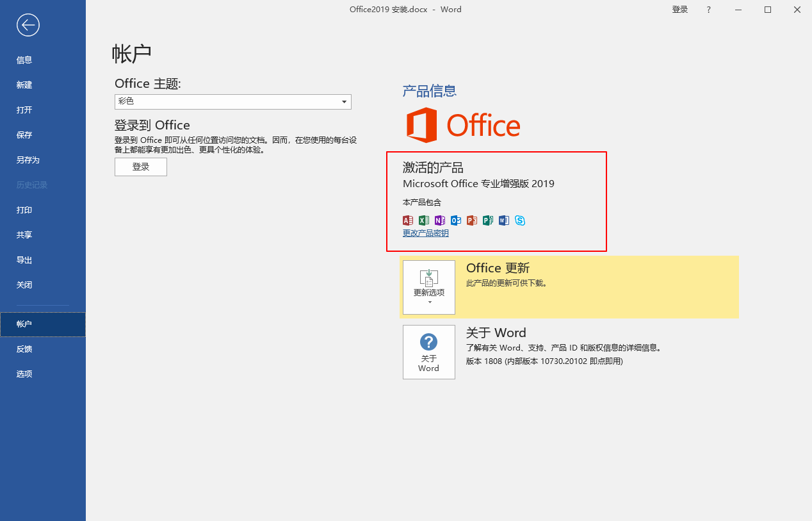Open the Office 主题 dropdown showing 彩色
Image resolution: width=812 pixels, height=521 pixels.
233,101
